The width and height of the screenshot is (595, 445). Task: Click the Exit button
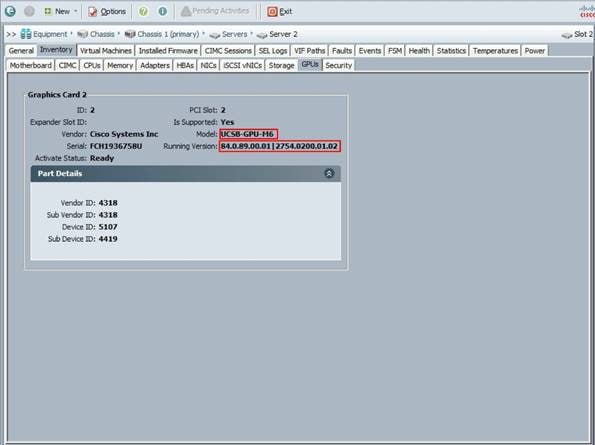(280, 12)
